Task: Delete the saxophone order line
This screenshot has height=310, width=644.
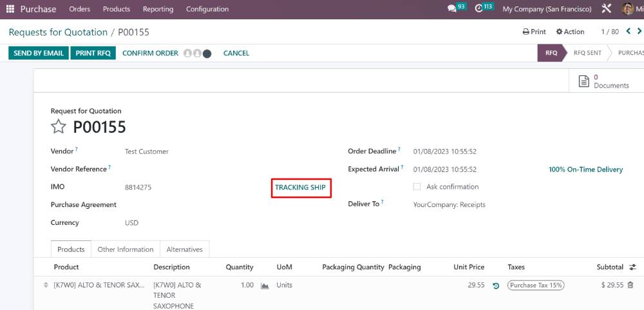Action: [x=630, y=285]
